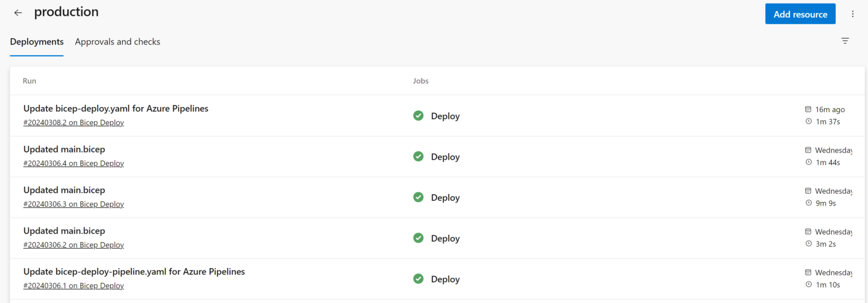Screen dimensions: 868x303
Task: Open run link #20240306.3 on Bicep Deploy
Action: click(73, 204)
